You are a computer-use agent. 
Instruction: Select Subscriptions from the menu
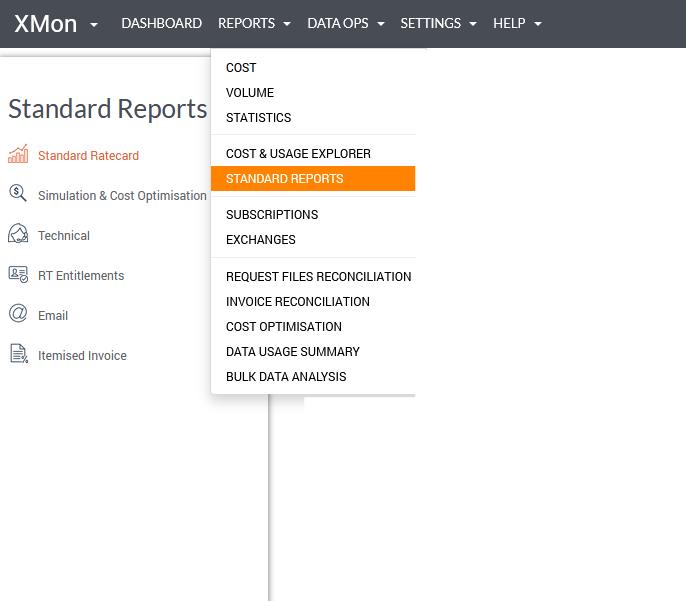tap(271, 215)
